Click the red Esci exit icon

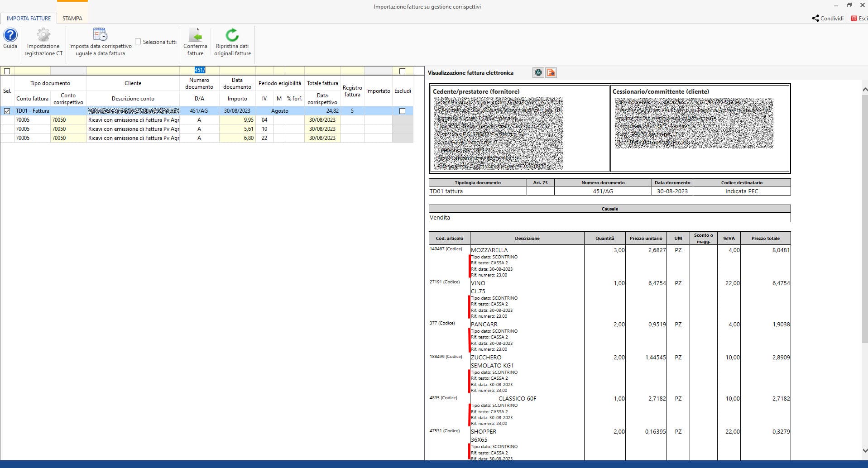(854, 19)
